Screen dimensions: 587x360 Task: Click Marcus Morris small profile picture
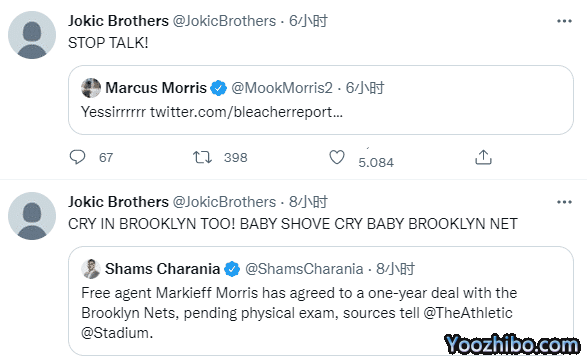pyautogui.click(x=91, y=88)
